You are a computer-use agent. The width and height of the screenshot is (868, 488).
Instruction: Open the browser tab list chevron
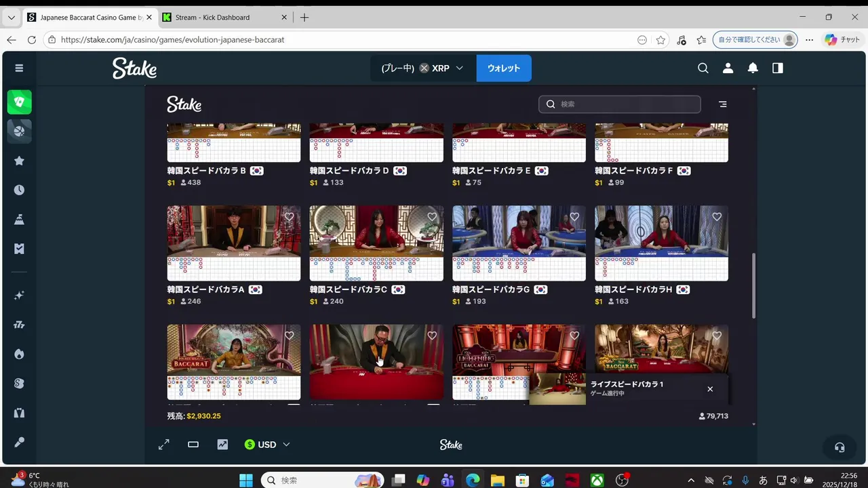(11, 18)
